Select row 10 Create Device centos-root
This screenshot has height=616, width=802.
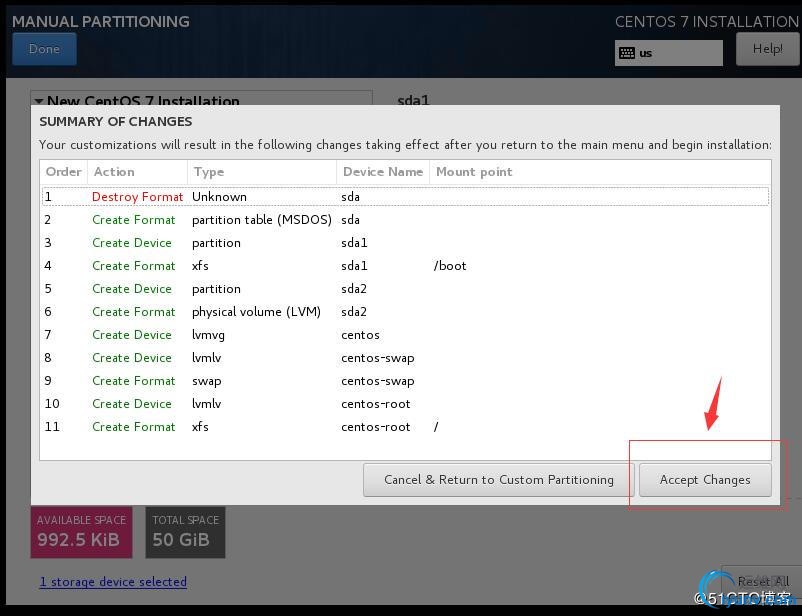coord(405,404)
